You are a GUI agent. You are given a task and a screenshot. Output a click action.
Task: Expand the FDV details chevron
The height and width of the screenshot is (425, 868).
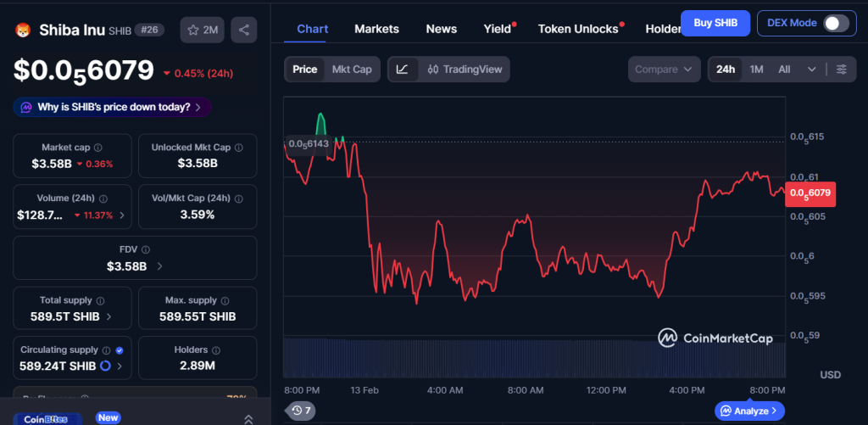[x=160, y=266]
